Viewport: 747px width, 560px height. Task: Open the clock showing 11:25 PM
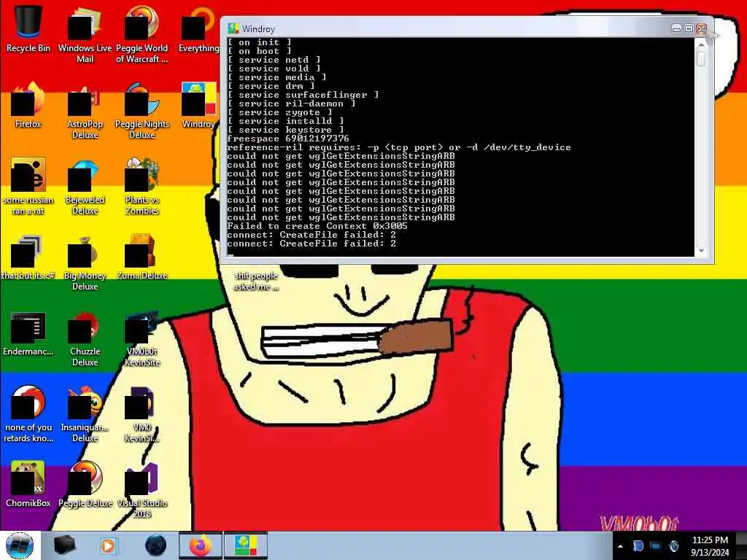tap(709, 546)
